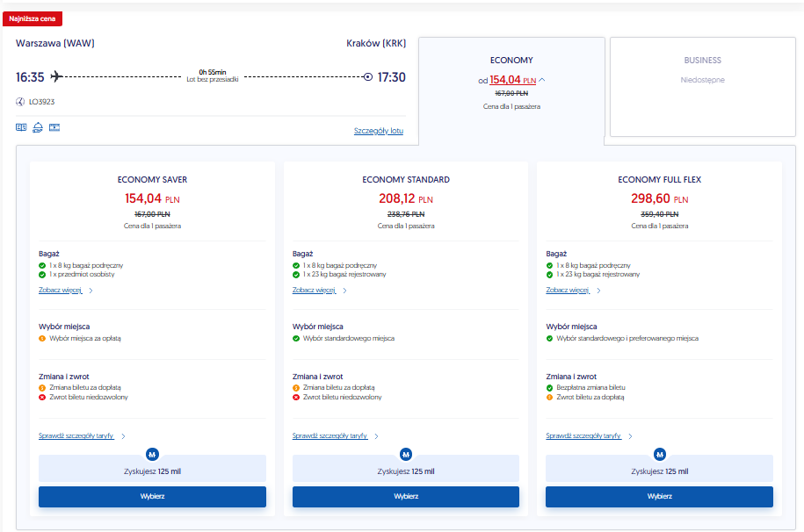Click the red refund not allowed icon in Economy Standard
804x532 pixels.
(296, 397)
